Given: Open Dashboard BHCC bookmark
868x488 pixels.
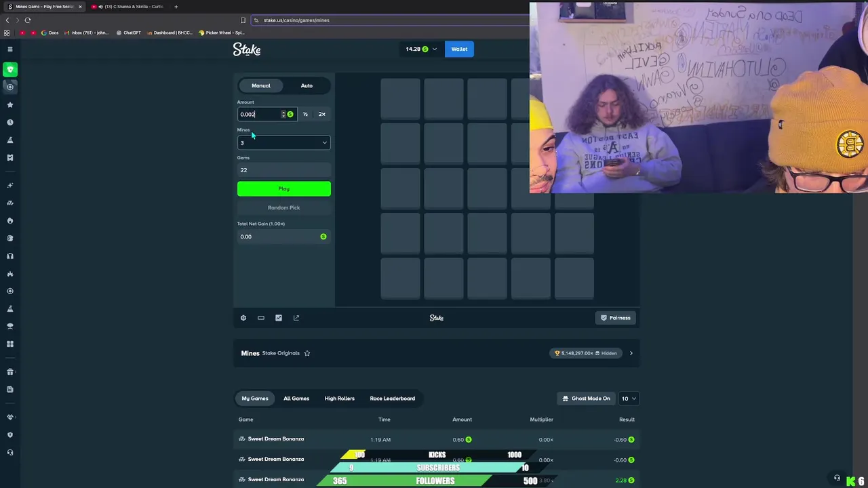Looking at the screenshot, I should (170, 33).
